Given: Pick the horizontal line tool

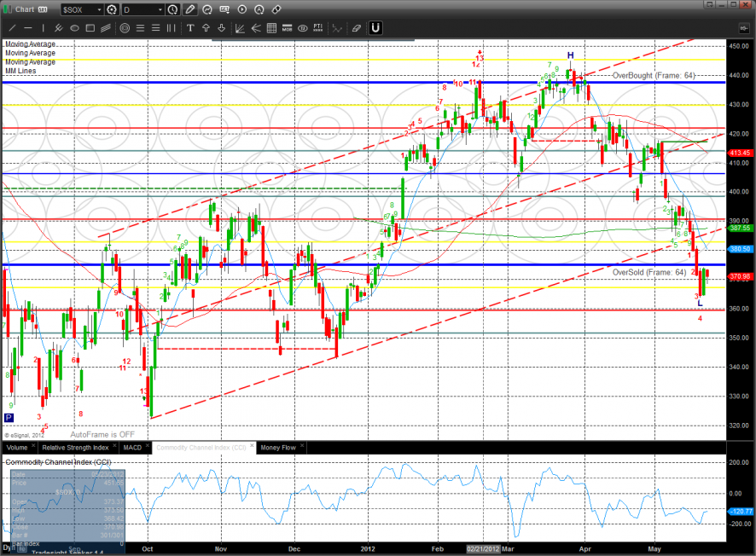Looking at the screenshot, I should (x=28, y=28).
